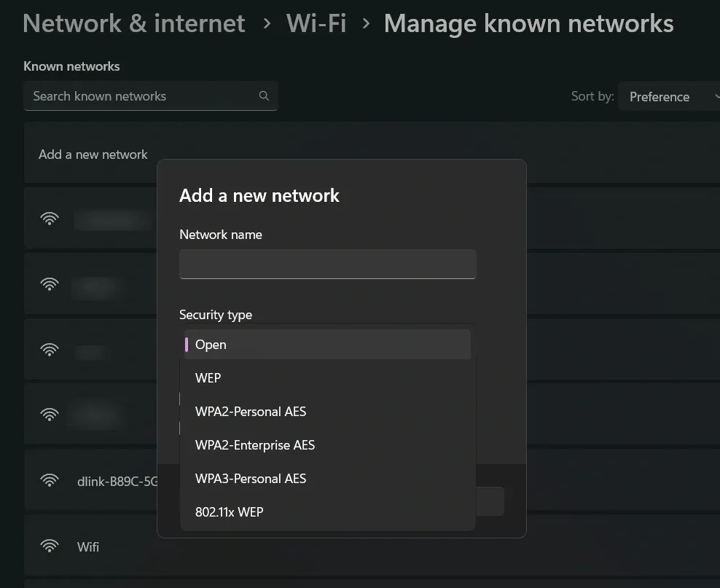The height and width of the screenshot is (588, 720).
Task: Open the Wifi known network entry
Action: 88,546
